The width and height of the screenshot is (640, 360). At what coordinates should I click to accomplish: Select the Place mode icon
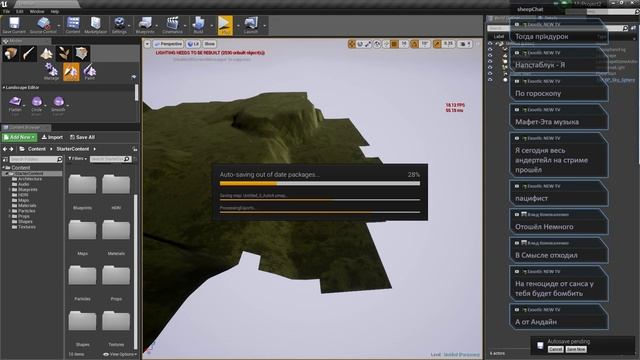(11, 53)
